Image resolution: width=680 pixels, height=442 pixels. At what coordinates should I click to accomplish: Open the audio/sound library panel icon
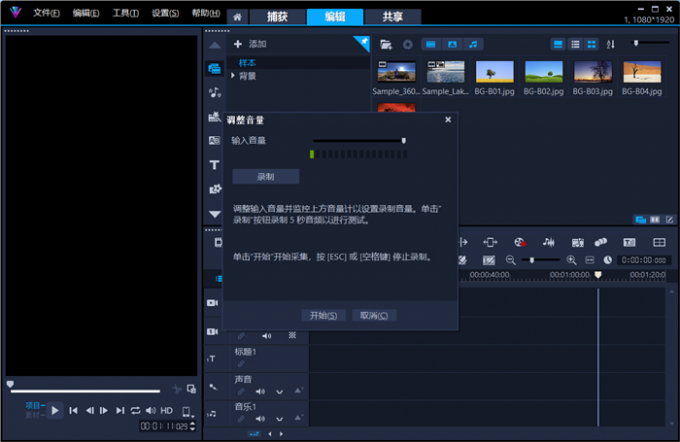click(214, 92)
